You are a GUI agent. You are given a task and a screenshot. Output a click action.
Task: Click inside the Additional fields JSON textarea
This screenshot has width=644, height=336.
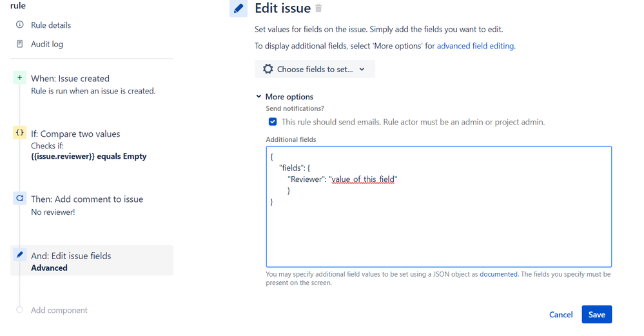[x=438, y=206]
